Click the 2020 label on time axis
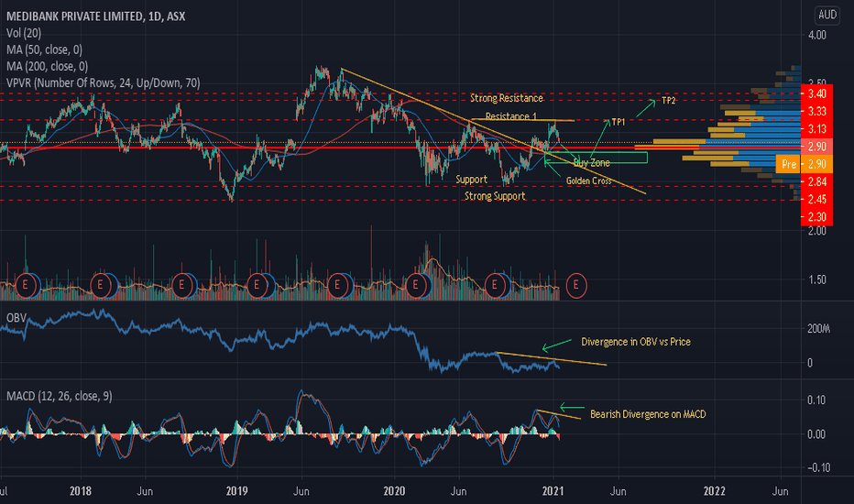This screenshot has height=504, width=854. click(x=394, y=491)
